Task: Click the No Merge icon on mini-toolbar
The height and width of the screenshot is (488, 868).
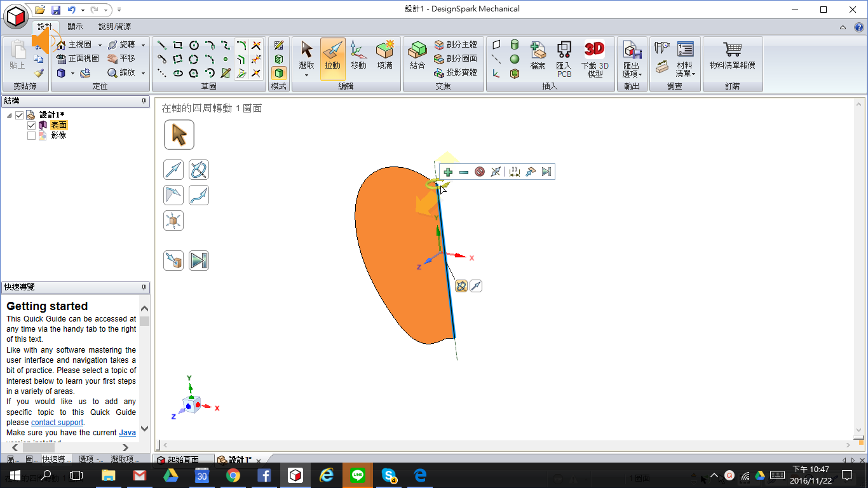Action: point(480,172)
